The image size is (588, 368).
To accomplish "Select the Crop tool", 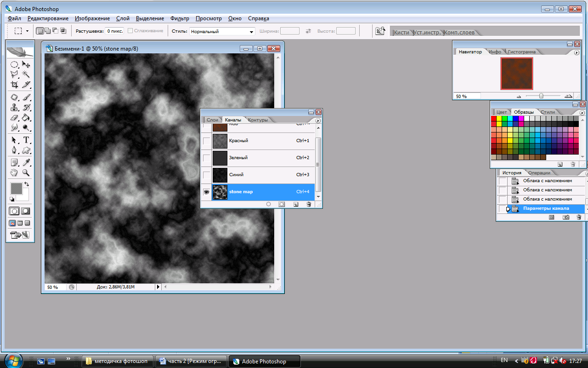I will (14, 85).
